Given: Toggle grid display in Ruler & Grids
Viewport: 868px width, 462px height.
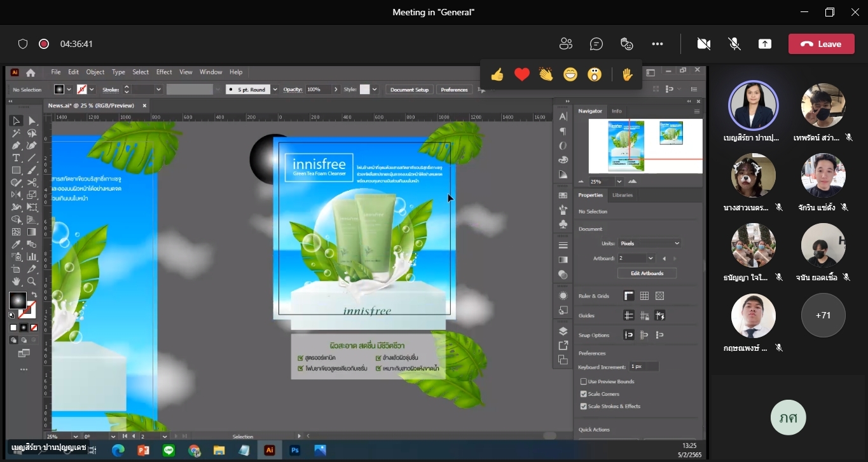Looking at the screenshot, I should point(644,296).
